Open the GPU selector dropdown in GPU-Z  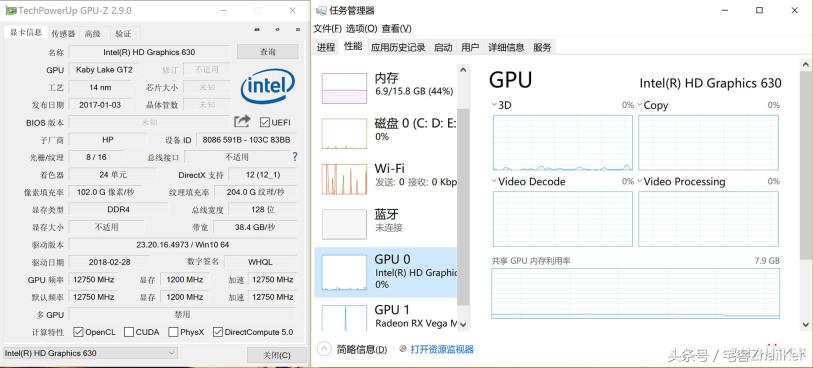90,353
